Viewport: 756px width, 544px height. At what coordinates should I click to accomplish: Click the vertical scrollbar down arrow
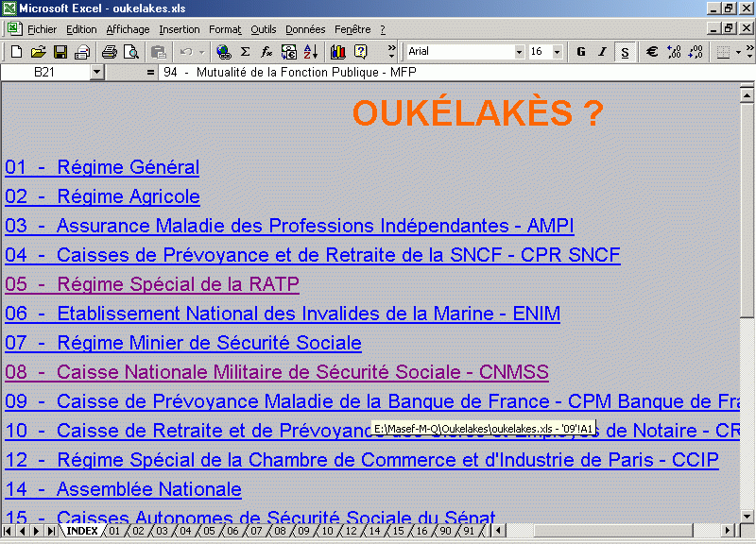click(747, 516)
